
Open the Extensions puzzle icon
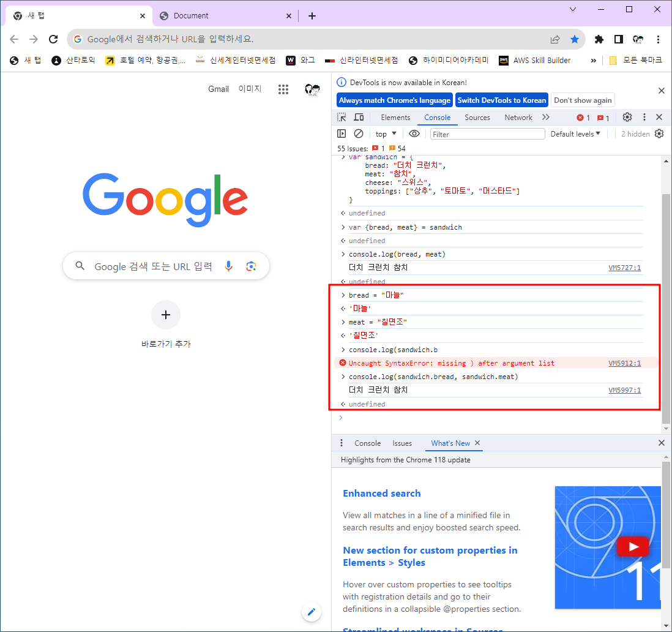pos(599,39)
